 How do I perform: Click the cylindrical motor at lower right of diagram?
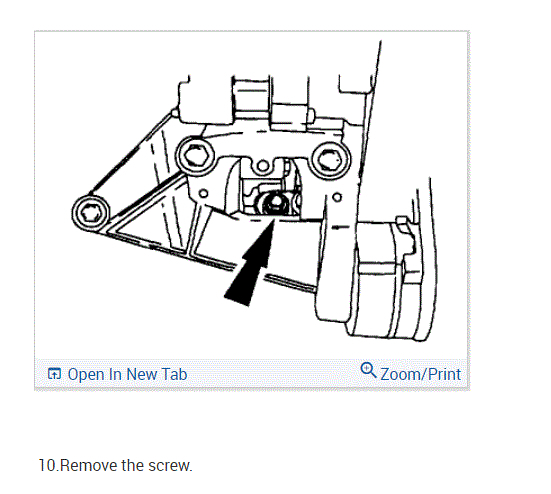386,280
